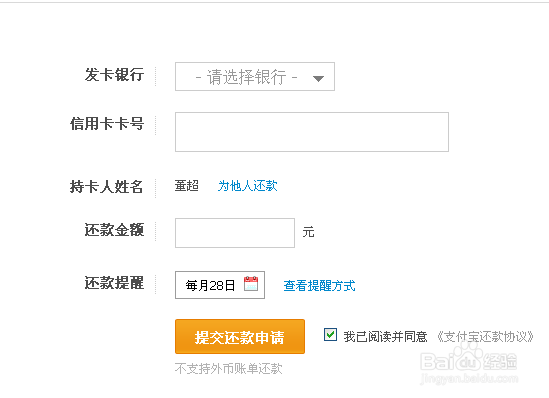Open the 为他人还款 link

click(248, 186)
